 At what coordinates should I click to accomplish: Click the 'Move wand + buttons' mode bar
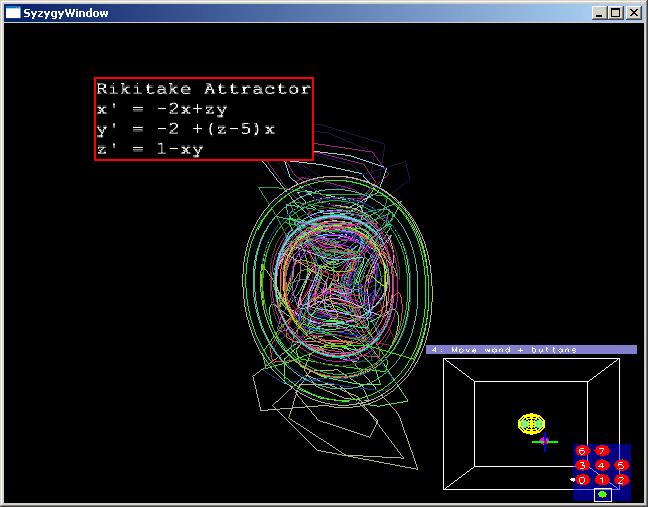click(x=531, y=350)
